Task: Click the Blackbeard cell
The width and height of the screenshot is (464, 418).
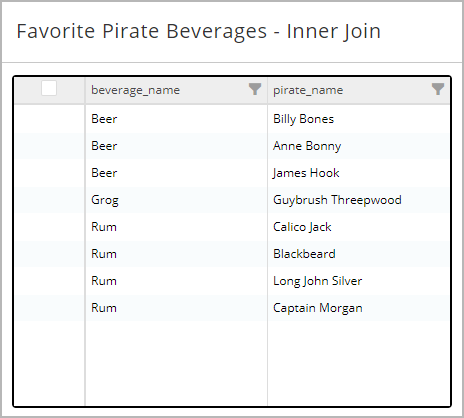Action: pyautogui.click(x=358, y=254)
